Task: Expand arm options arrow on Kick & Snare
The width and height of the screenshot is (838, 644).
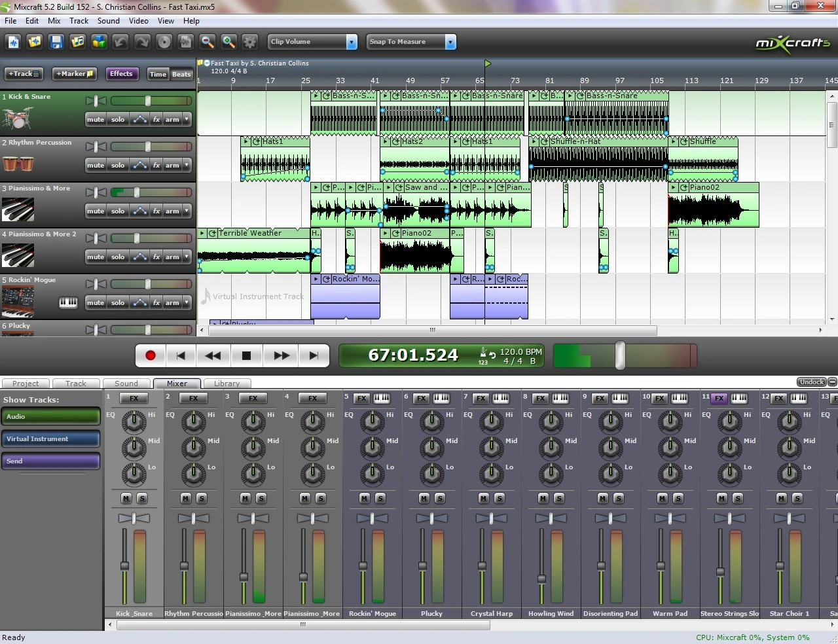Action: [x=187, y=120]
